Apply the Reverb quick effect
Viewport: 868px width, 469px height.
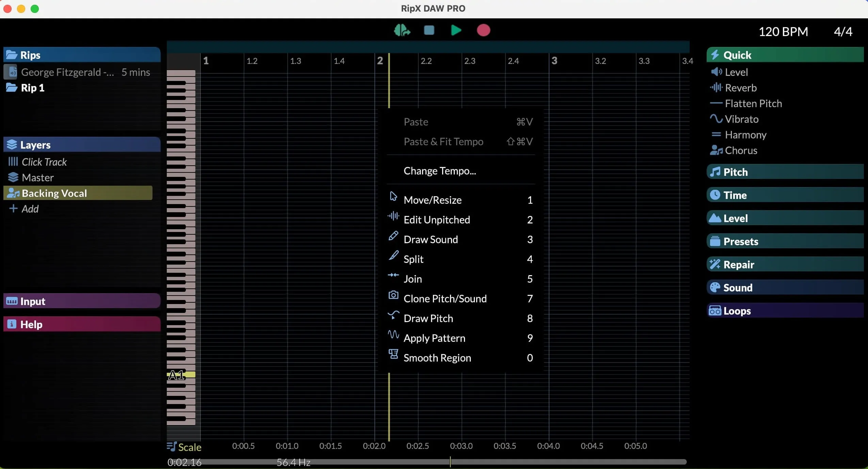[x=740, y=88]
